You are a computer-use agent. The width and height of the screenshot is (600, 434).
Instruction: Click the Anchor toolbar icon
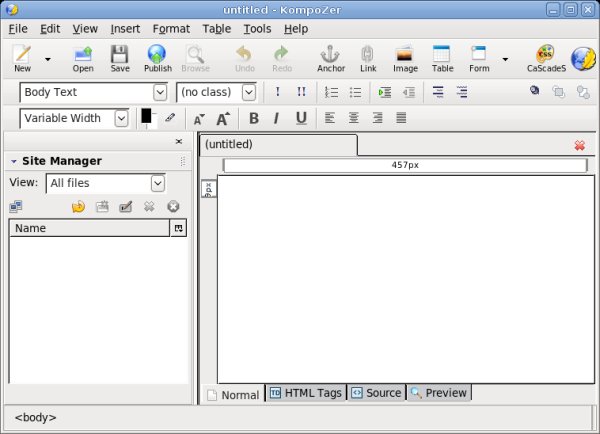330,59
